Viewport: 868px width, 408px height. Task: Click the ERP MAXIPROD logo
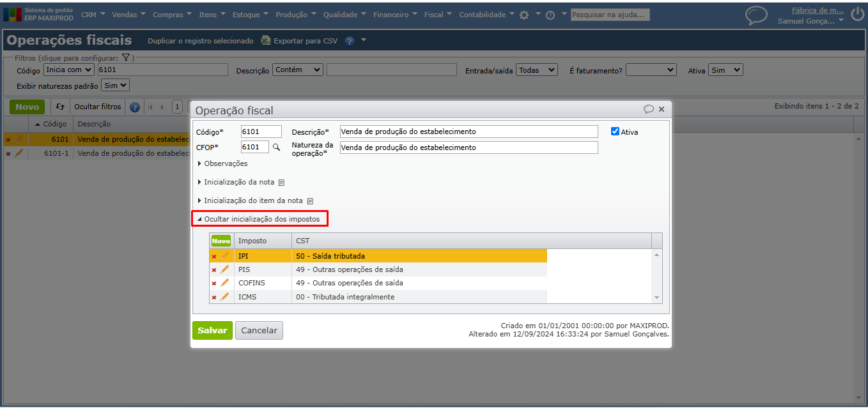tap(38, 14)
